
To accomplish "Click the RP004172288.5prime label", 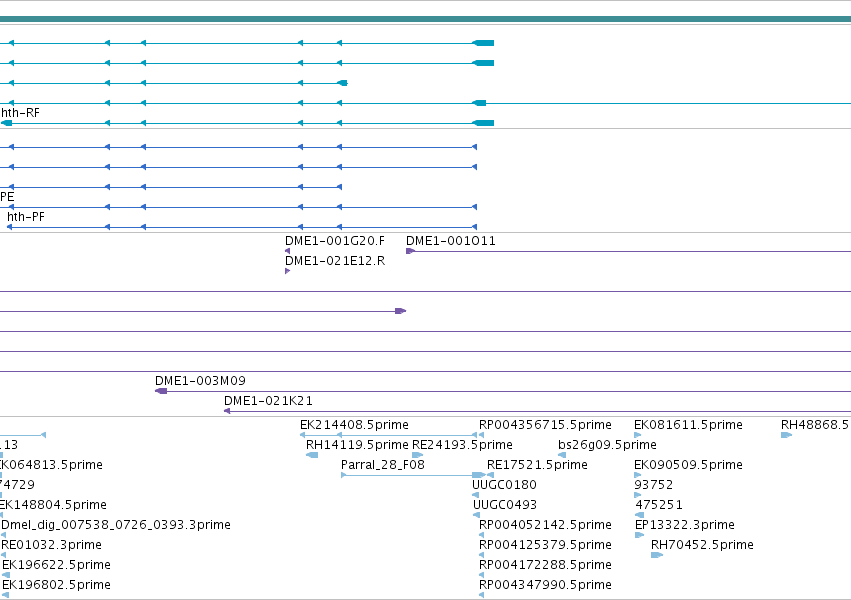I will pyautogui.click(x=545, y=565).
